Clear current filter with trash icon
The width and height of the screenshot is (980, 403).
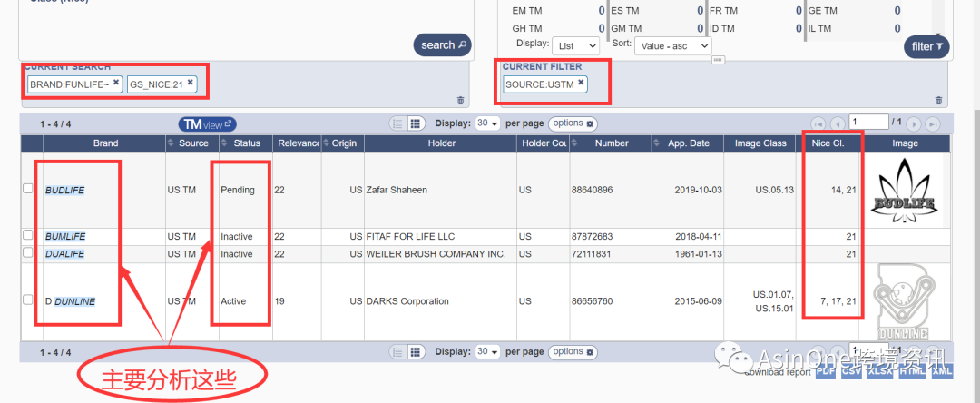938,100
